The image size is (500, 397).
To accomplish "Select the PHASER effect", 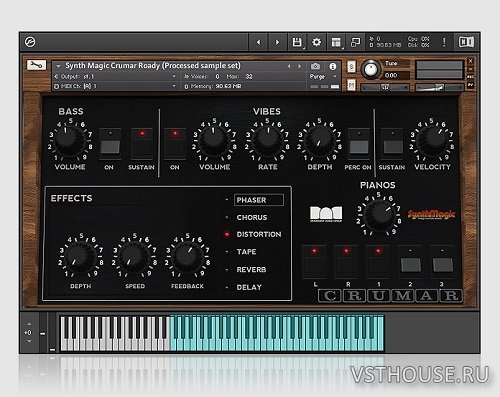I will point(259,200).
